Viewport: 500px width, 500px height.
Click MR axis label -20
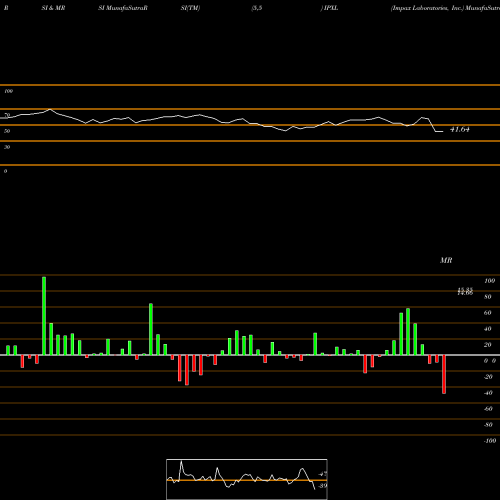click(x=488, y=377)
